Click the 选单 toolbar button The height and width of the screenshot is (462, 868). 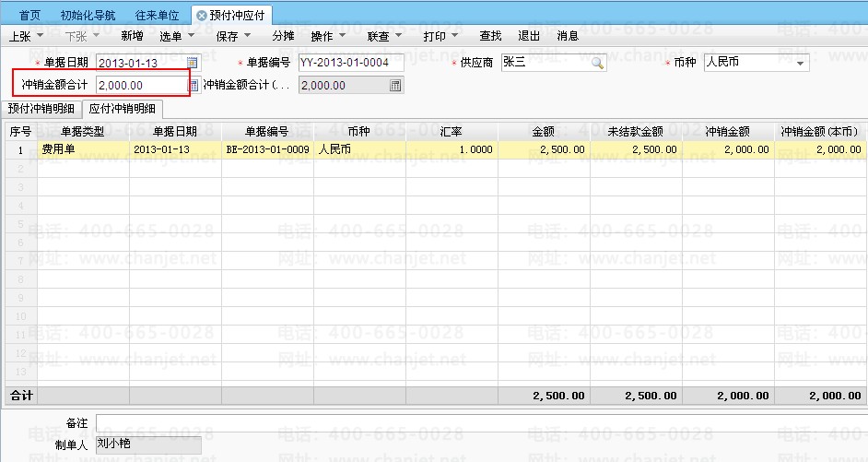[170, 36]
